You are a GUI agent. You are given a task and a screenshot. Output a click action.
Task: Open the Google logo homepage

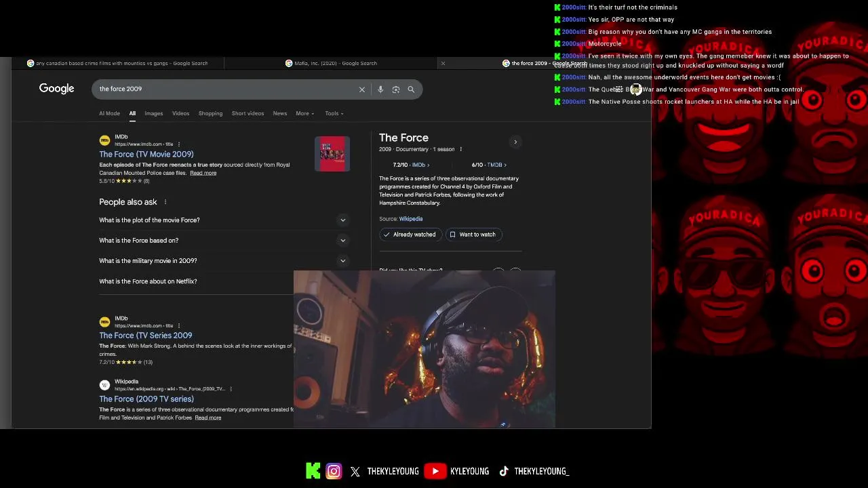coord(56,89)
